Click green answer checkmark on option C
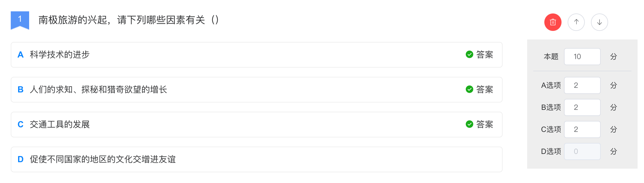 pyautogui.click(x=469, y=124)
